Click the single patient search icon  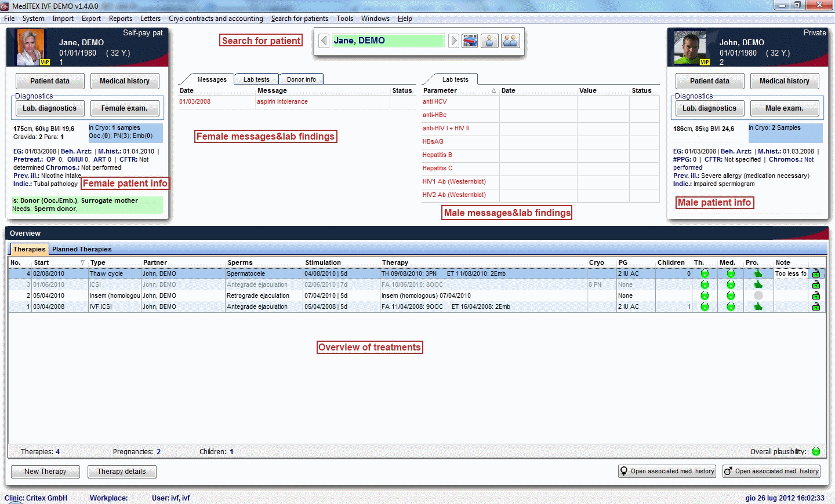[x=489, y=41]
